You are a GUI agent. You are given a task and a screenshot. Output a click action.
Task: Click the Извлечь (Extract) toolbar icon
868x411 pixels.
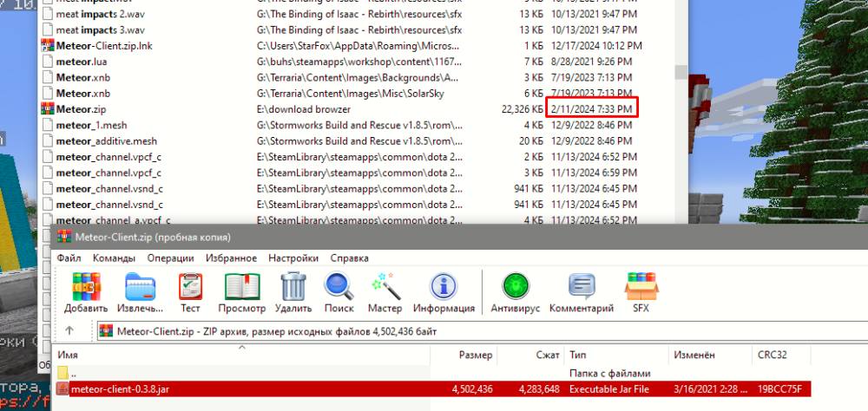point(140,292)
